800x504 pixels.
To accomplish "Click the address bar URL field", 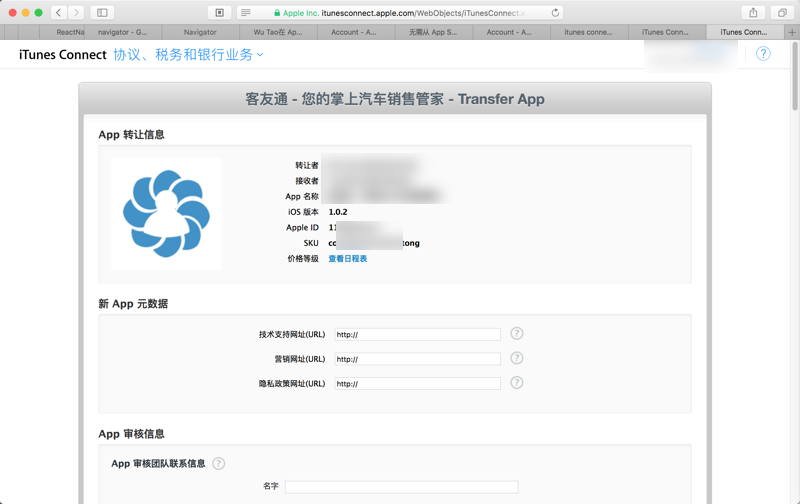I will tap(400, 13).
